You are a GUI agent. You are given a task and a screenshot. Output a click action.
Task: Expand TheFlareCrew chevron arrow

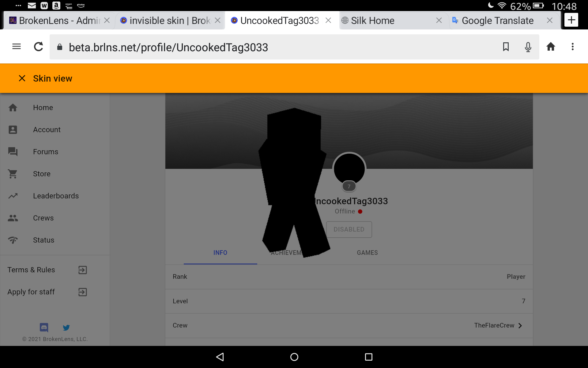click(520, 326)
